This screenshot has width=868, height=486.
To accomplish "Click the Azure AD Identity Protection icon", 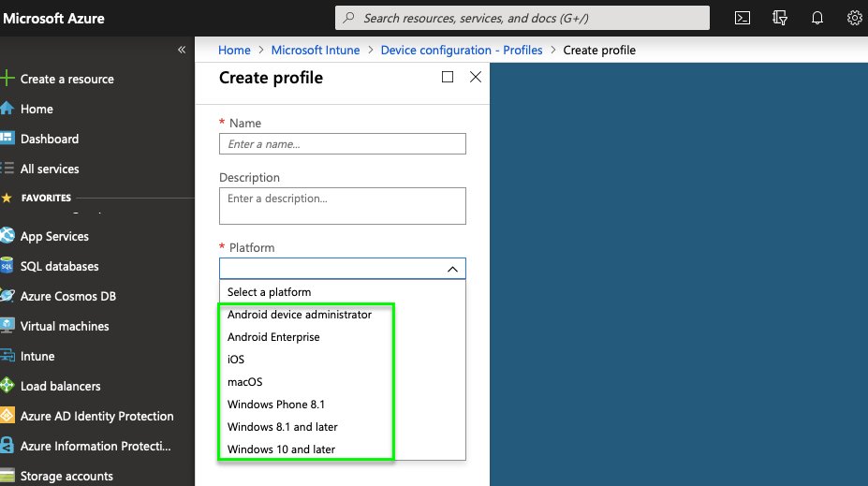I will pyautogui.click(x=7, y=415).
